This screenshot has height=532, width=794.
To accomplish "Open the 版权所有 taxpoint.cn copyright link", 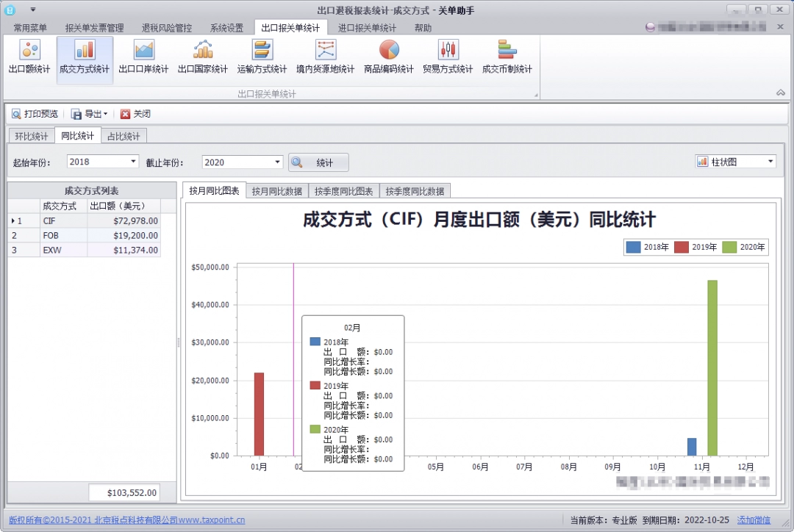I will click(126, 520).
